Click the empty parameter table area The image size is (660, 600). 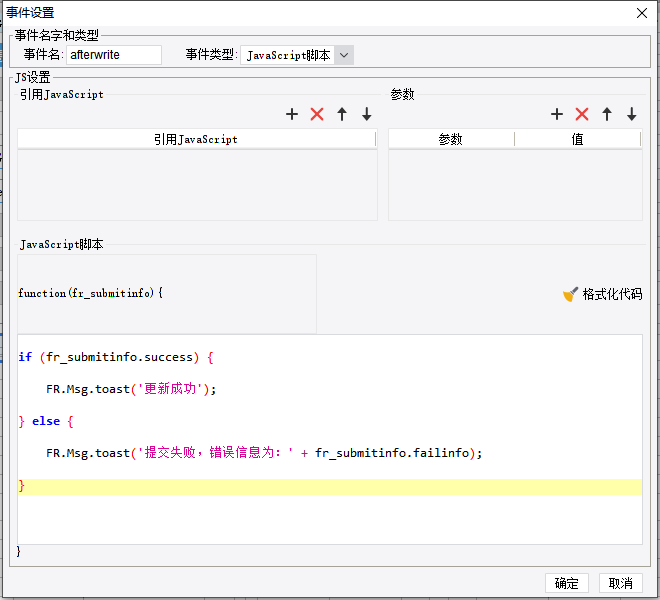click(515, 185)
